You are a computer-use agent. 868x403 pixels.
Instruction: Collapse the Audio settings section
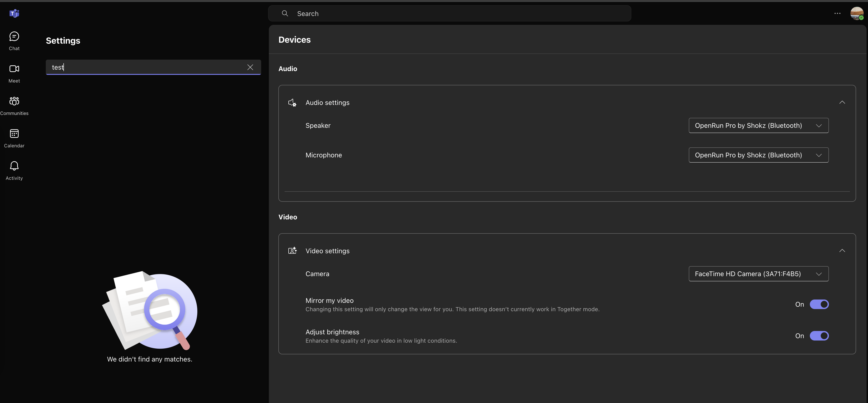842,102
